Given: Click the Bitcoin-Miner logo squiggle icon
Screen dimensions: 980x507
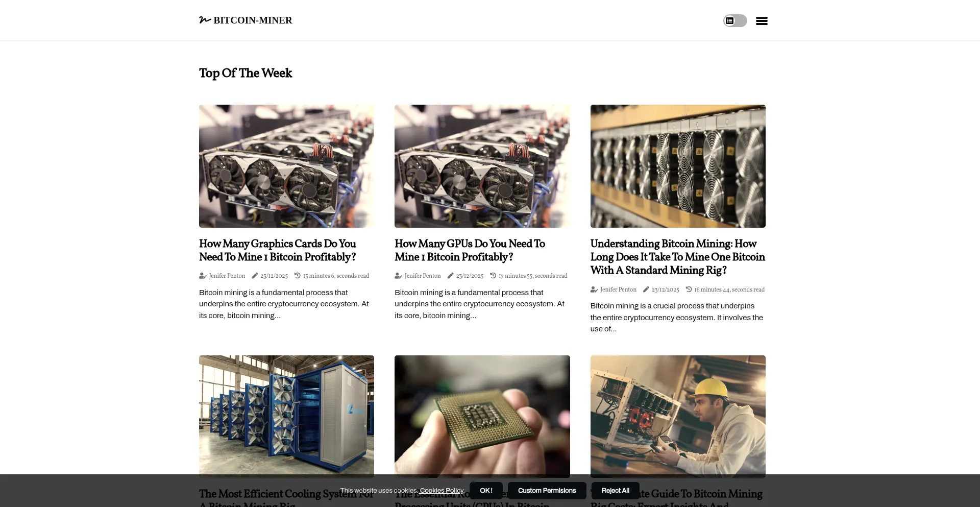Looking at the screenshot, I should point(205,20).
